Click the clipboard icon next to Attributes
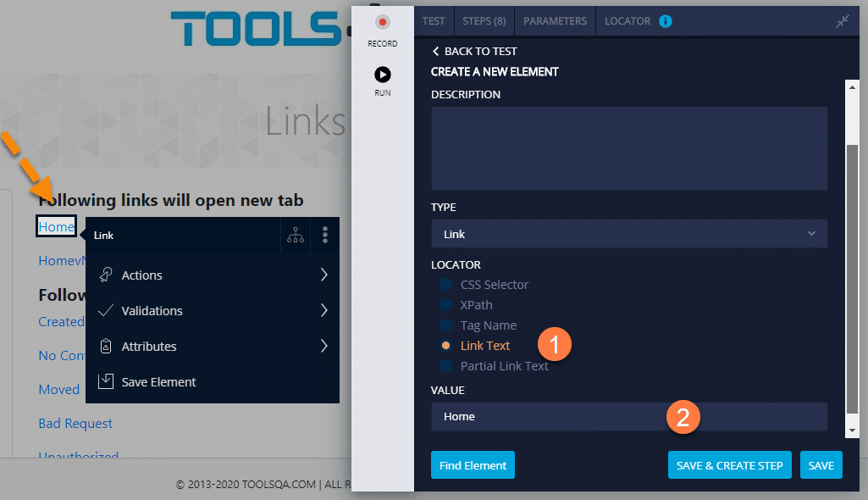This screenshot has width=868, height=500. coord(106,346)
